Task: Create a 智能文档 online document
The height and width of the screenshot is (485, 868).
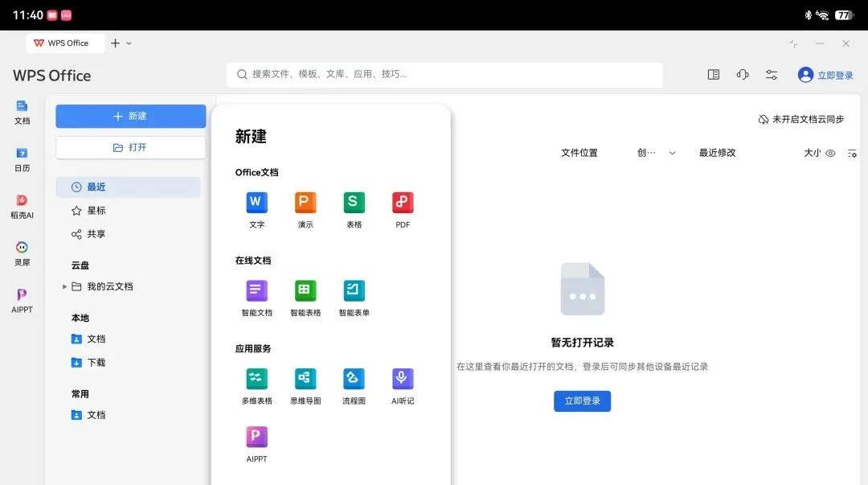Action: 256,298
